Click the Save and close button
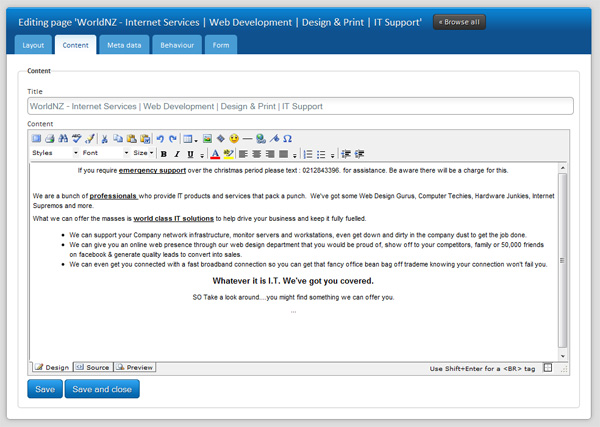Viewport: 600px width, 427px height. tap(102, 389)
